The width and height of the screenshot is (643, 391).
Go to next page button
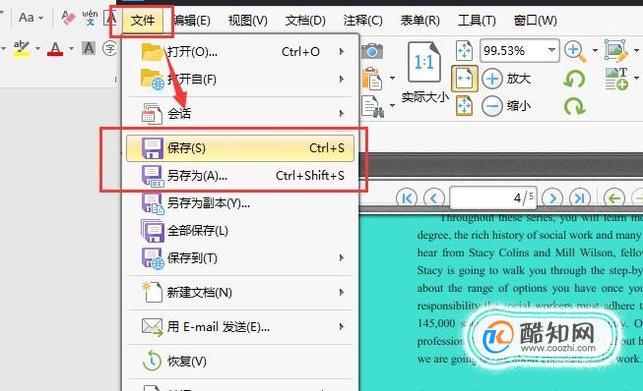point(553,199)
